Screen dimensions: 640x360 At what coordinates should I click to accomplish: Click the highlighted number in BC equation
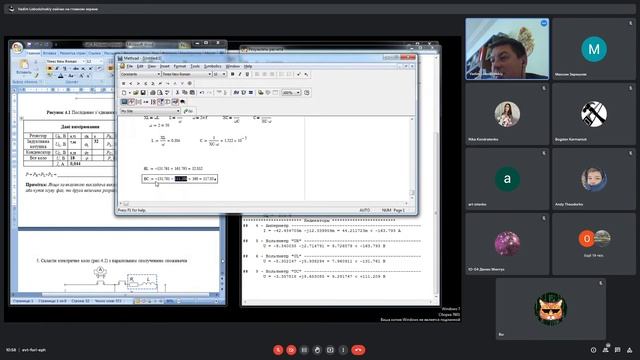click(x=181, y=179)
